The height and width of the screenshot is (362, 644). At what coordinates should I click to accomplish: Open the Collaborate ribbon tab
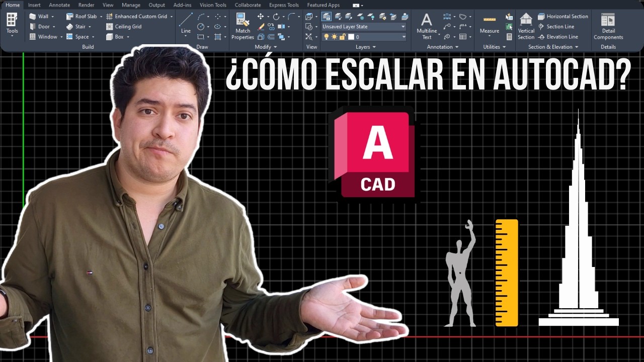(x=248, y=5)
